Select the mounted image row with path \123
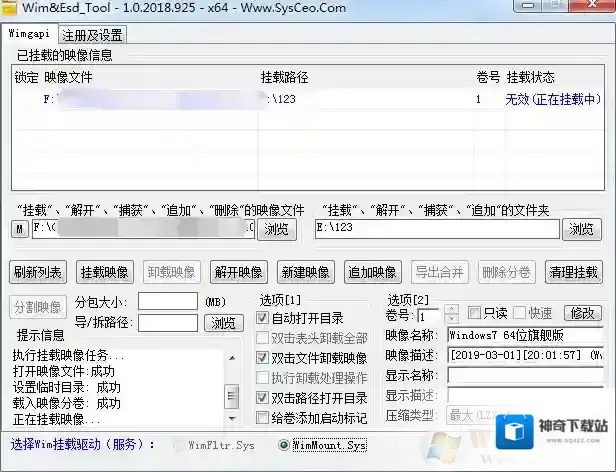Viewport: 616px width, 472px height. [x=300, y=100]
